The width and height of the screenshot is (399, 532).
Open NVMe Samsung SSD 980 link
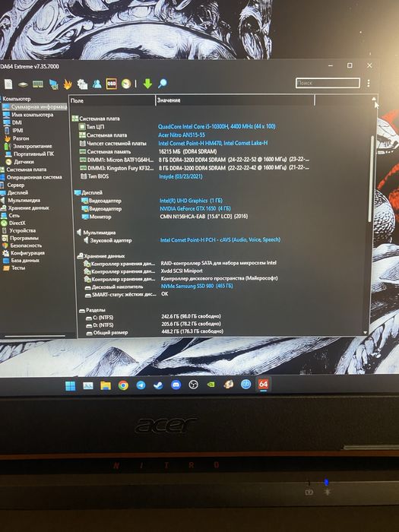pos(197,286)
